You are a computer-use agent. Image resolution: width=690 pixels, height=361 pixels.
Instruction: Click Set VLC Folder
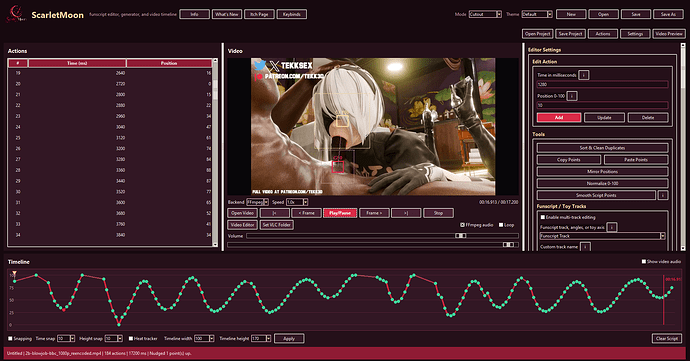(277, 225)
